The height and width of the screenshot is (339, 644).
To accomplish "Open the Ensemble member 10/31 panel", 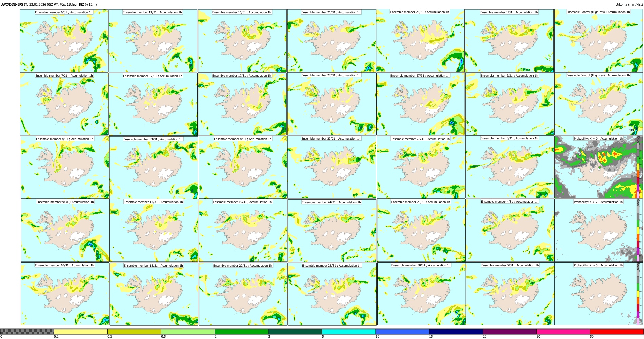I will (x=65, y=294).
